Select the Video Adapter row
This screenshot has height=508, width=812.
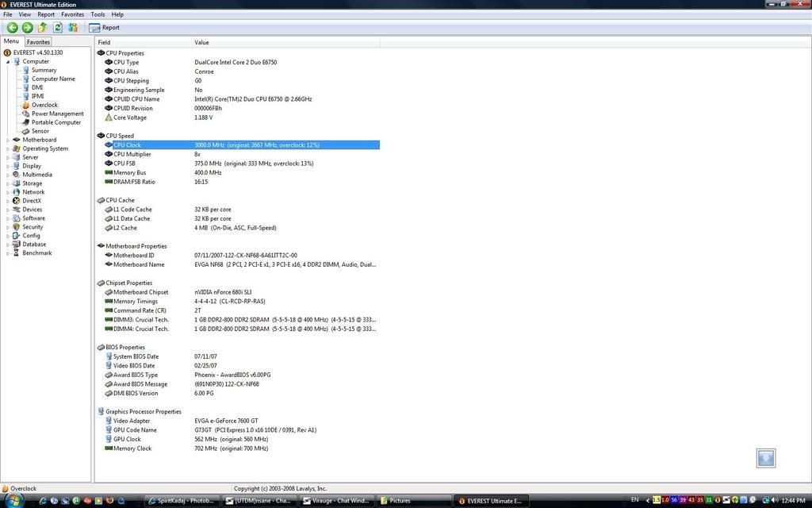(x=238, y=421)
